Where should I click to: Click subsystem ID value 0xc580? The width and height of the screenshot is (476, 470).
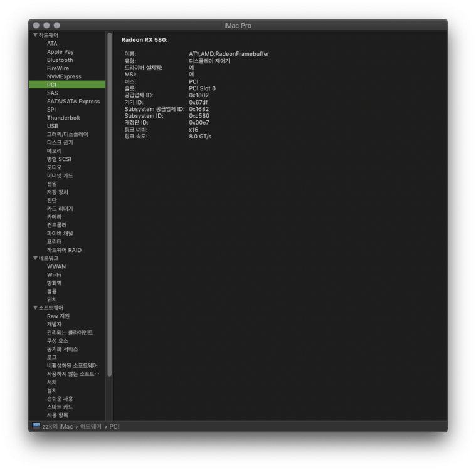pos(199,115)
